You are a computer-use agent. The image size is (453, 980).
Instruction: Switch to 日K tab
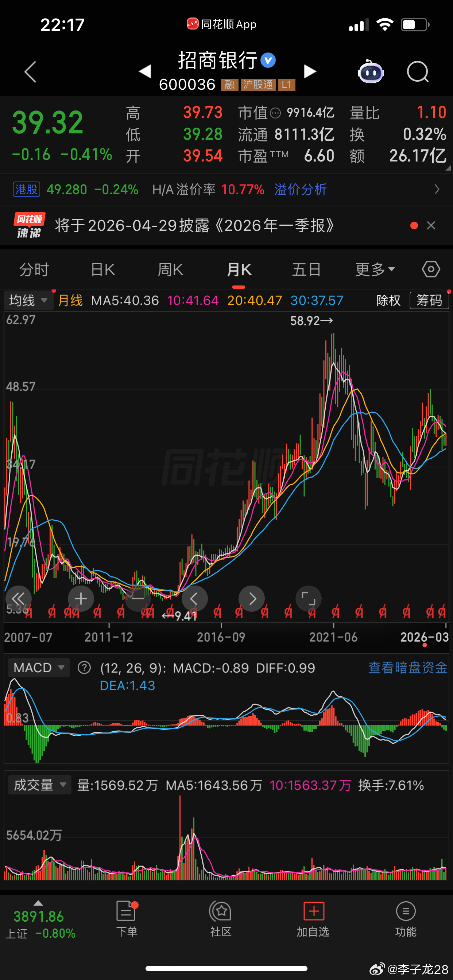click(103, 269)
